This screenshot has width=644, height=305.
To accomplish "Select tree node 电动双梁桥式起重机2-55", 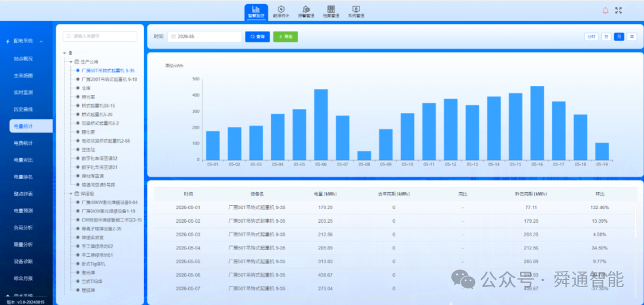I will pos(106,141).
